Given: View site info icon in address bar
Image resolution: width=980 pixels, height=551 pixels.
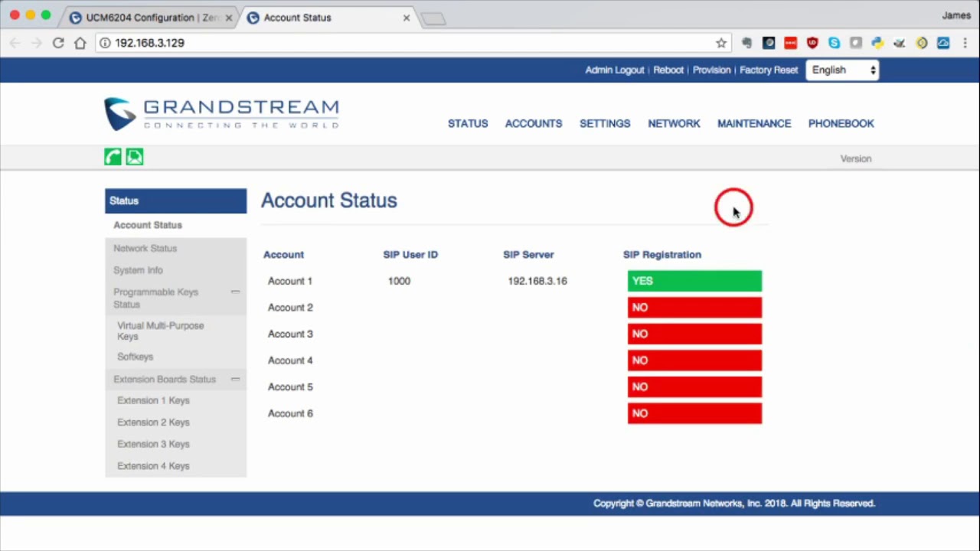Looking at the screenshot, I should point(105,43).
